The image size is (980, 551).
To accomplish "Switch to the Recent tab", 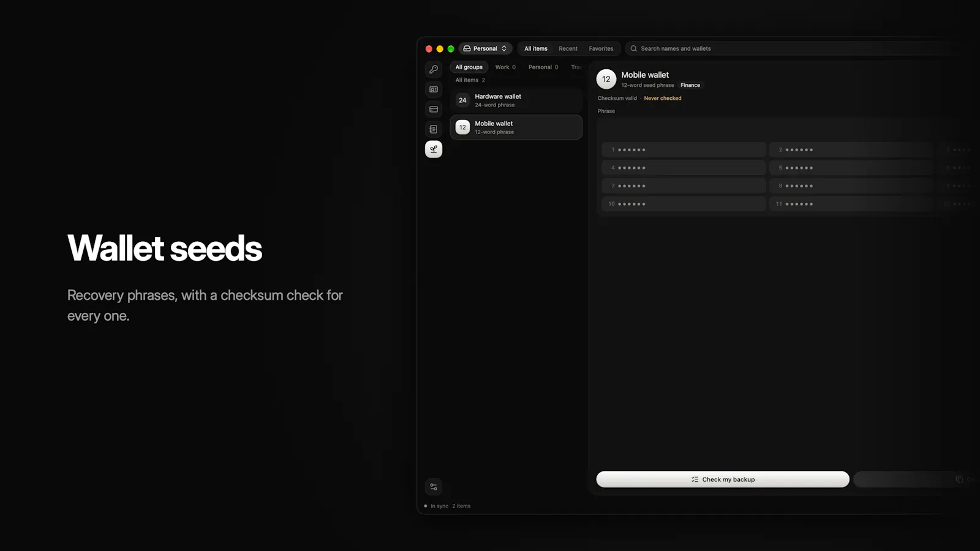I will tap(568, 48).
